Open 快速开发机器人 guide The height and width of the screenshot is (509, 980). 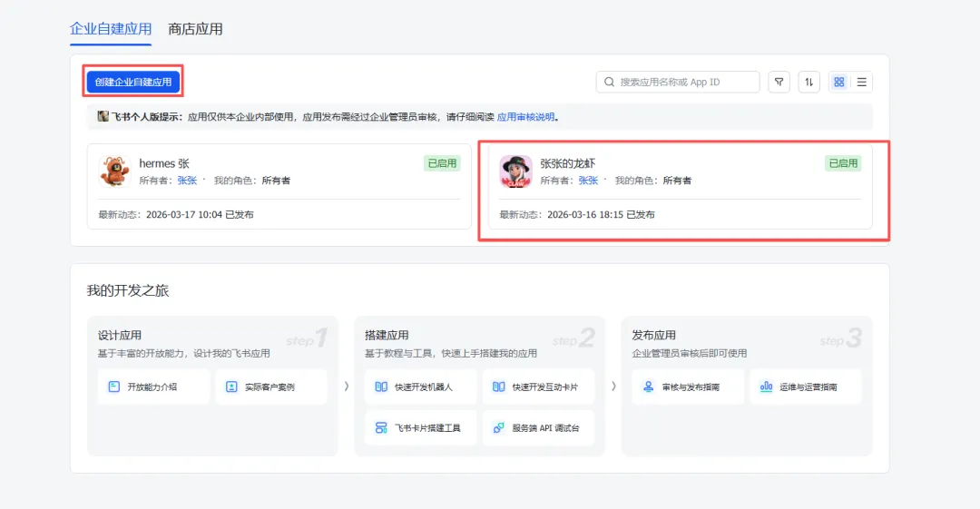[421, 387]
